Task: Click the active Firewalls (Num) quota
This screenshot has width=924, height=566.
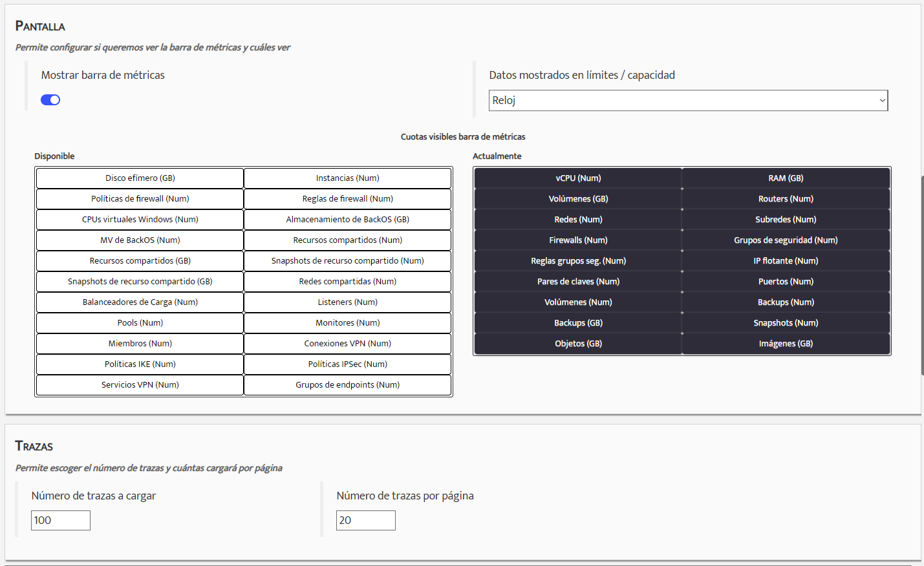Action: [x=579, y=240]
